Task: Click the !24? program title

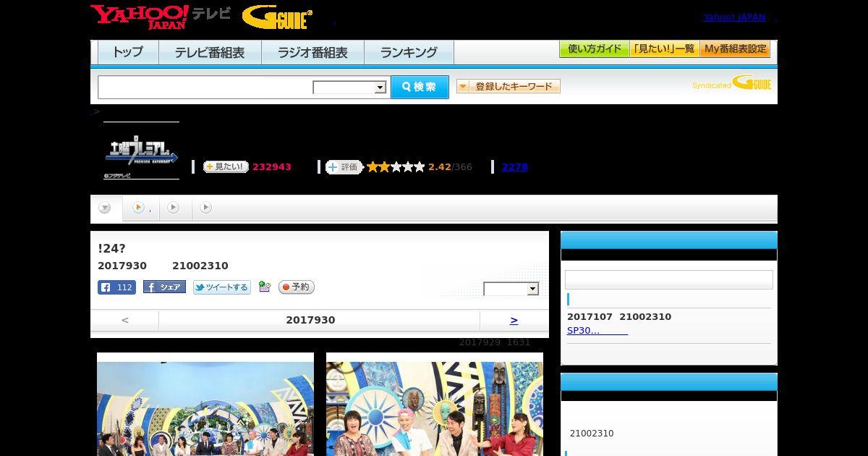Action: point(111,248)
